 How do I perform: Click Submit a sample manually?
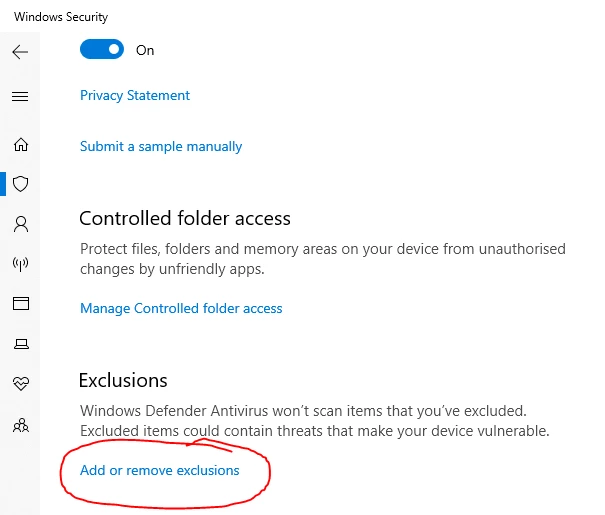point(161,147)
